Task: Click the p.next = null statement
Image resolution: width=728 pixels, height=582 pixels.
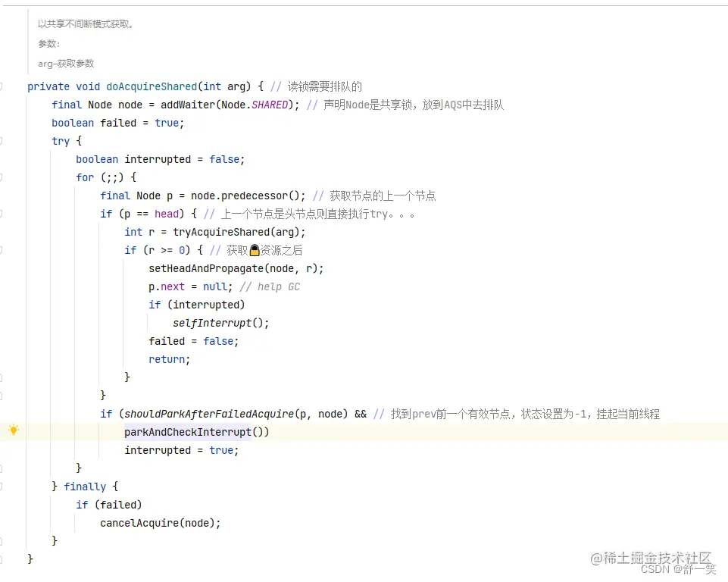Action: click(190, 286)
